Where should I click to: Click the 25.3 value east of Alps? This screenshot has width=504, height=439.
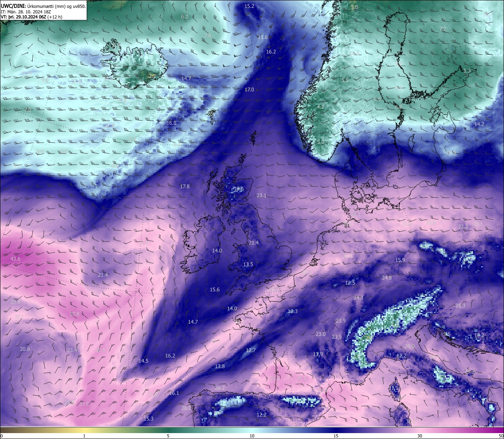click(x=460, y=306)
